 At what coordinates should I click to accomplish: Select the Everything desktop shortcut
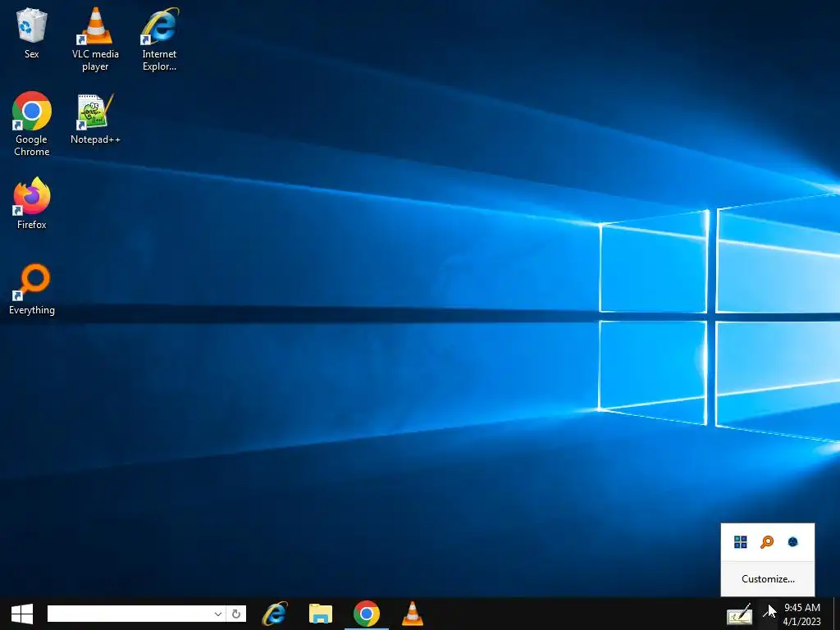point(32,290)
